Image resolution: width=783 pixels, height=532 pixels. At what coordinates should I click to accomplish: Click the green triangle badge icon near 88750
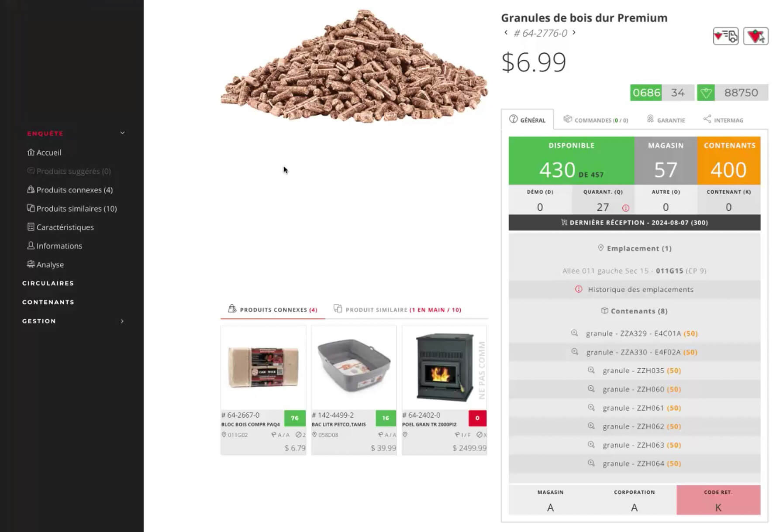point(706,93)
